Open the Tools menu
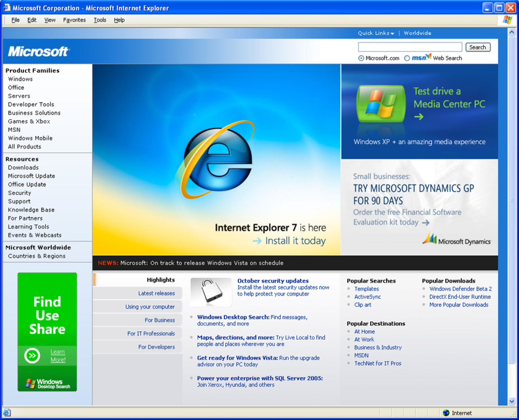This screenshot has width=519, height=420. (100, 20)
